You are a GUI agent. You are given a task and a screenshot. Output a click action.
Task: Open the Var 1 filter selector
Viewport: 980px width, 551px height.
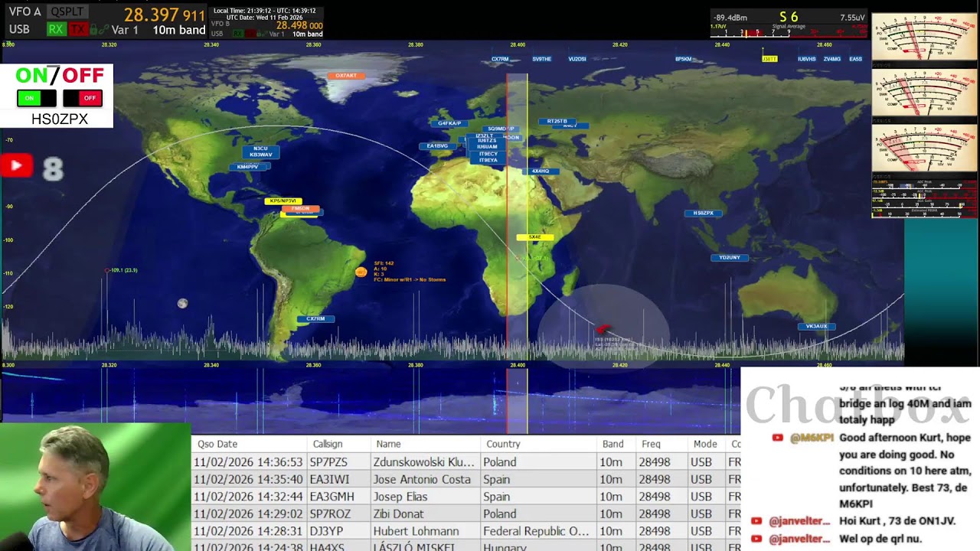coord(125,30)
